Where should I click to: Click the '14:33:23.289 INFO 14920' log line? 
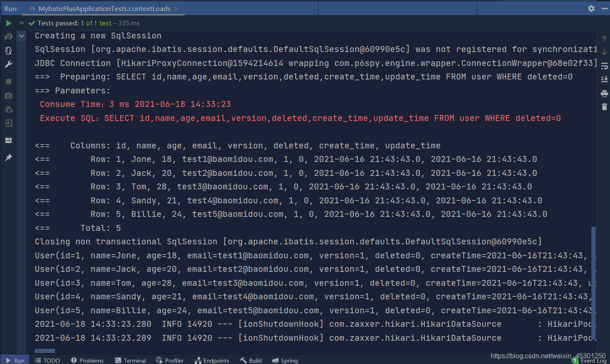[316, 338]
